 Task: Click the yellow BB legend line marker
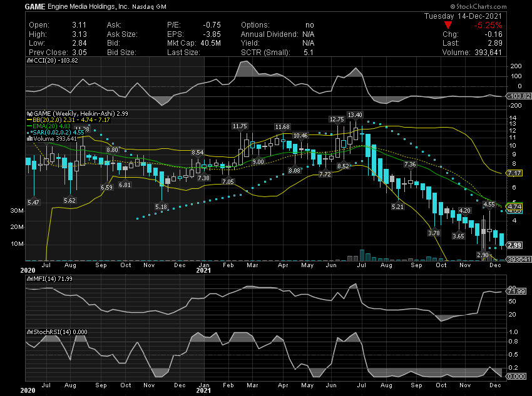29,120
